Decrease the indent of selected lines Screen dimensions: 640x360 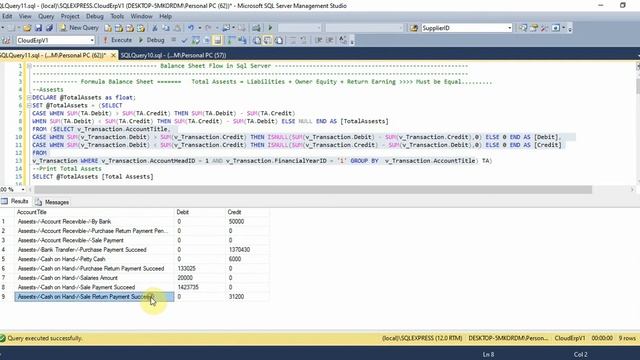click(318, 40)
